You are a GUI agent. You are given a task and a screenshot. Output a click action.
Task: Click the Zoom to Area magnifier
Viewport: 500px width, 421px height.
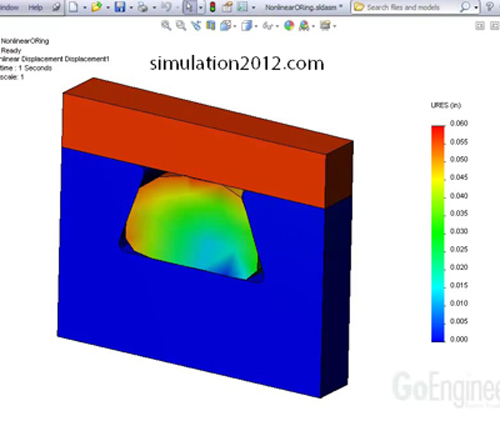click(x=181, y=25)
